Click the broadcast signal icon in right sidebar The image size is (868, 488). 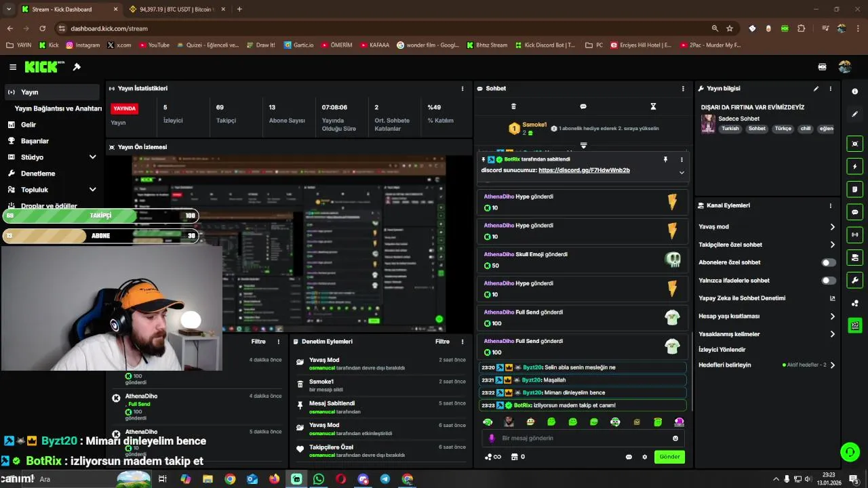pyautogui.click(x=854, y=235)
